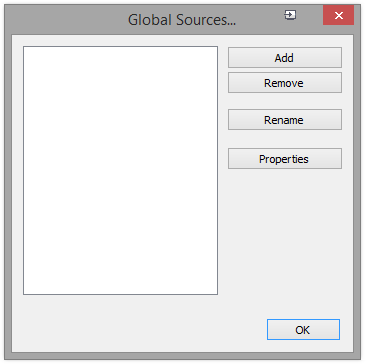Hit the highlighted OK button
This screenshot has width=366, height=364.
pyautogui.click(x=303, y=330)
